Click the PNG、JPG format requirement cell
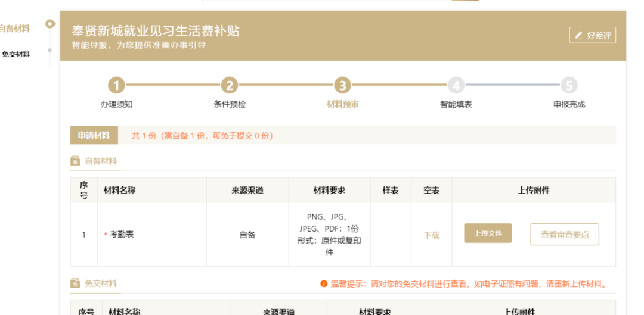Image resolution: width=644 pixels, height=315 pixels. [329, 235]
